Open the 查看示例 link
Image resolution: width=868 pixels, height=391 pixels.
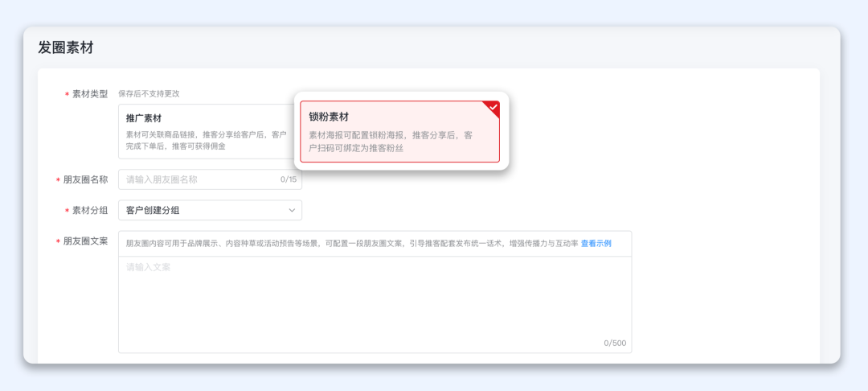596,243
